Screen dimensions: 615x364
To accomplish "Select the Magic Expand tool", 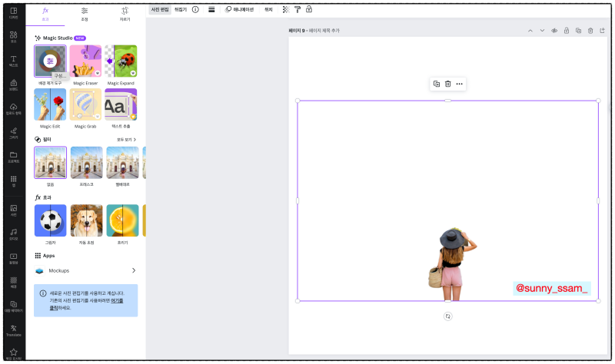I will pos(121,61).
